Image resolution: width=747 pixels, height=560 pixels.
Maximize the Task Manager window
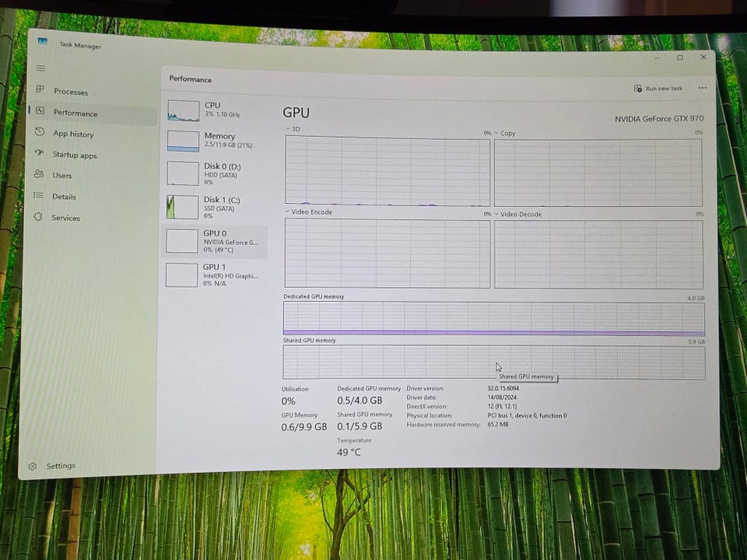[x=680, y=58]
